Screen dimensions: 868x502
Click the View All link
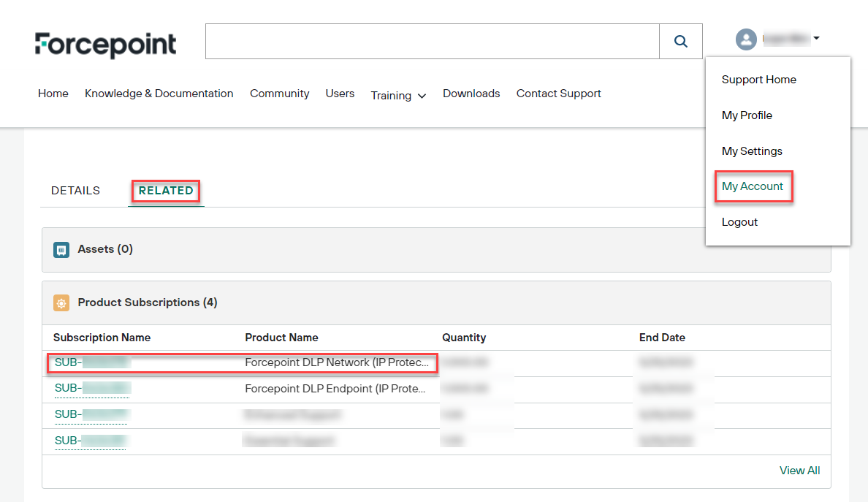(799, 471)
